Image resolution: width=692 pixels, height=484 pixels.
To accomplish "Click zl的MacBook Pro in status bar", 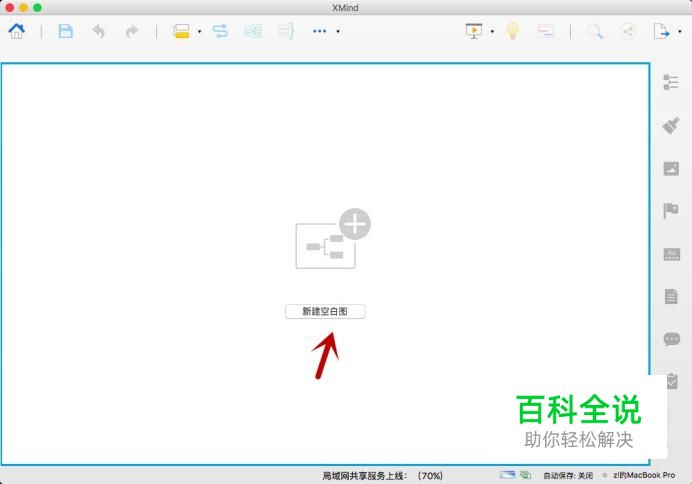I will click(644, 475).
